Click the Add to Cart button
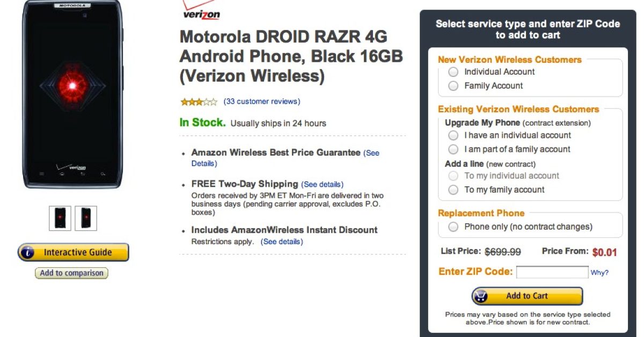644x337 pixels. [x=527, y=296]
